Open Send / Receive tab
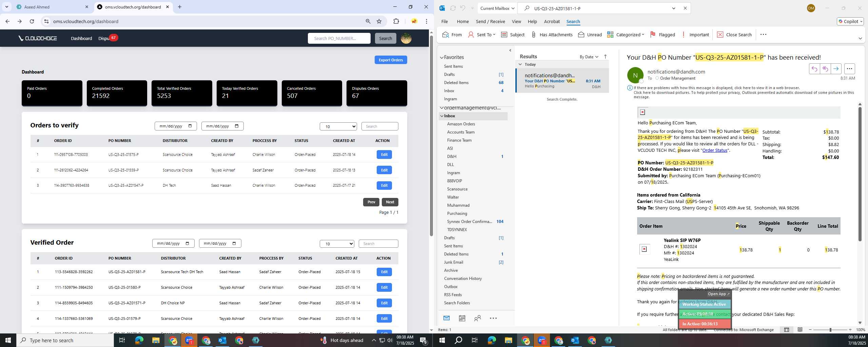 point(490,21)
